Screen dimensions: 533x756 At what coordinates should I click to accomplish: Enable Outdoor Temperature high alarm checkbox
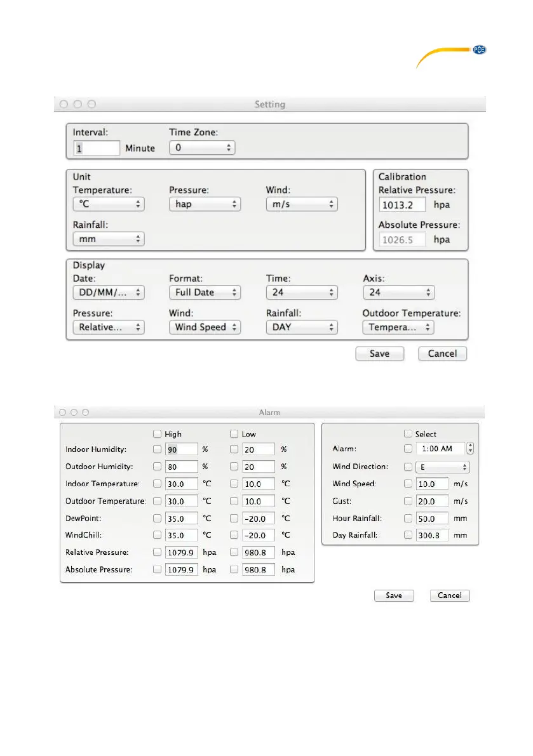(158, 501)
